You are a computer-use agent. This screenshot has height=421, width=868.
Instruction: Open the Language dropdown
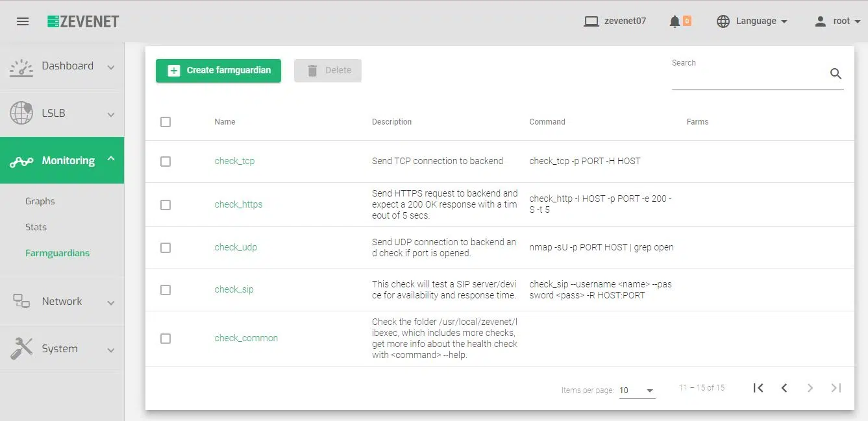point(752,21)
